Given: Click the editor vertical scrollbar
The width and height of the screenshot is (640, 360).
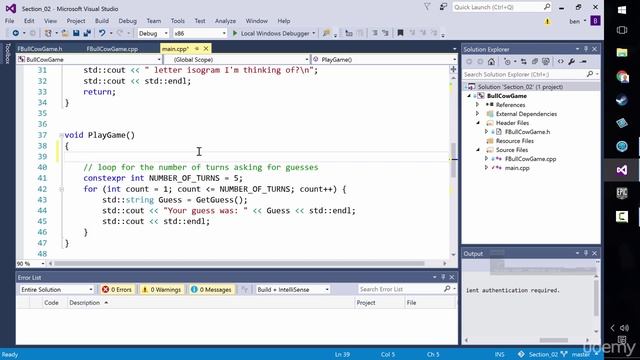Looking at the screenshot, I should point(453,160).
